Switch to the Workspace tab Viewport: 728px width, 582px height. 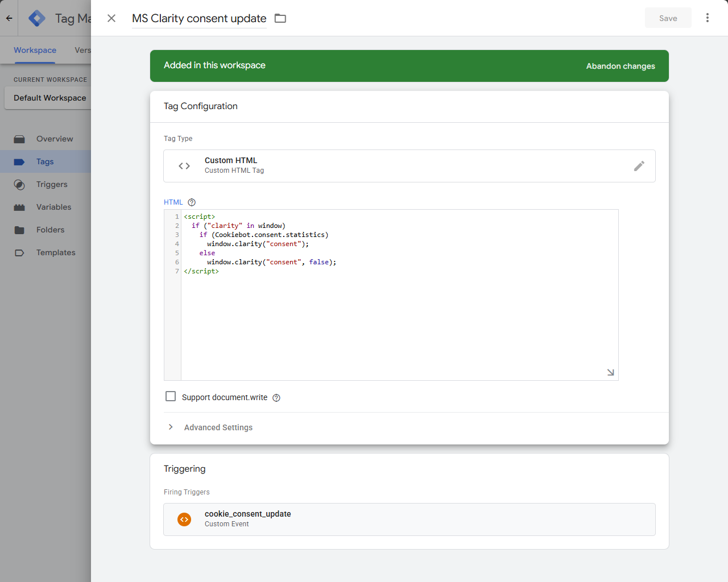click(35, 50)
